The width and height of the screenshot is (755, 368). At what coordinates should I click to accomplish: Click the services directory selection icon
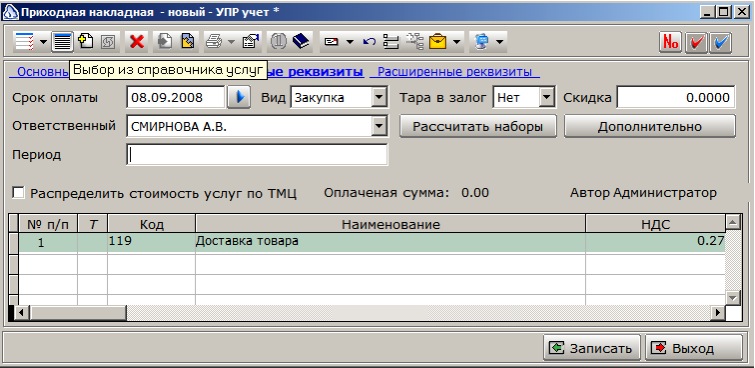(x=63, y=42)
